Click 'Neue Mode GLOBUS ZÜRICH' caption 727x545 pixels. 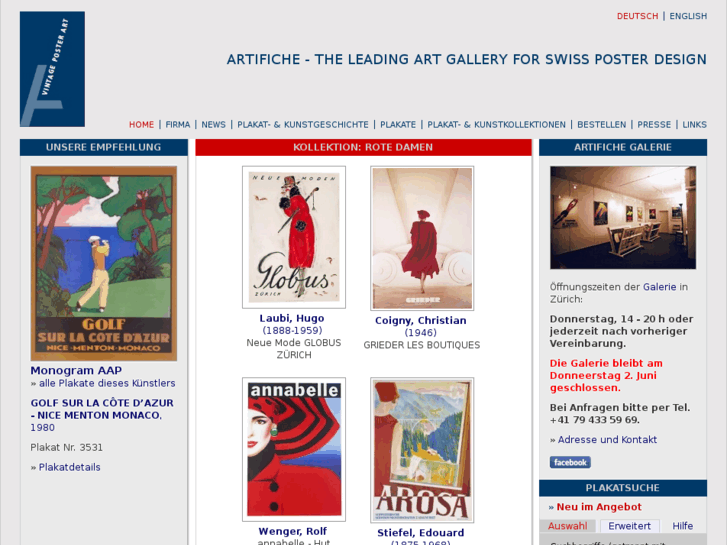tap(294, 349)
